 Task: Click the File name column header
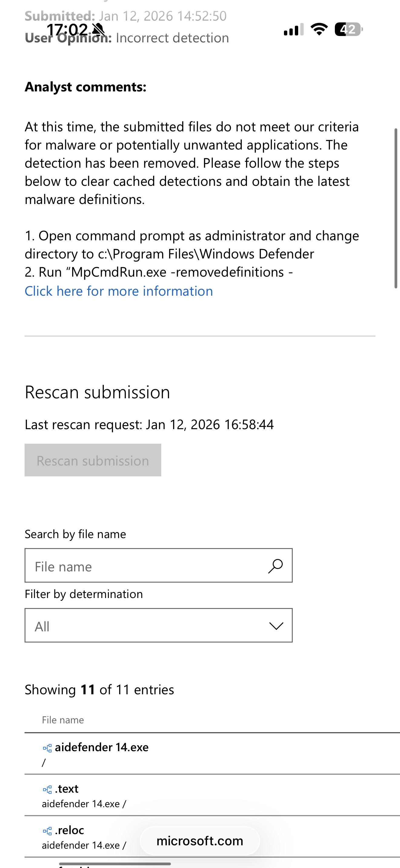(63, 720)
